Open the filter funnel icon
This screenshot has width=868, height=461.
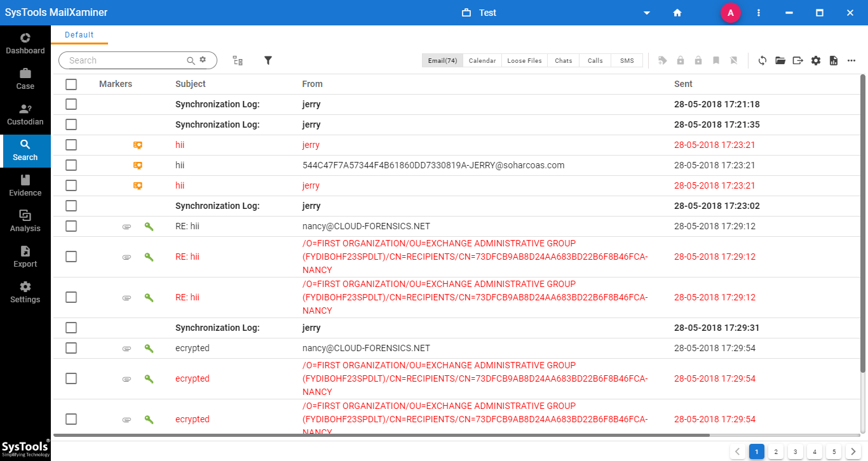click(268, 60)
